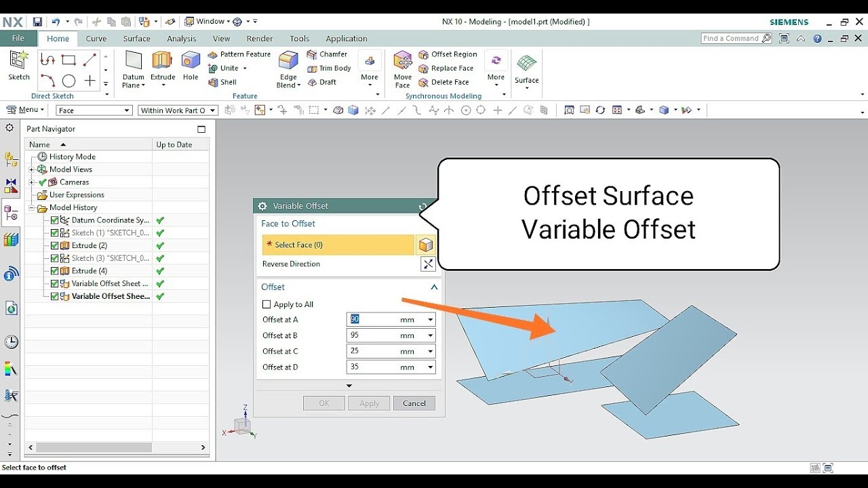Image resolution: width=868 pixels, height=488 pixels.
Task: Open the Offset at A units dropdown
Action: 430,320
